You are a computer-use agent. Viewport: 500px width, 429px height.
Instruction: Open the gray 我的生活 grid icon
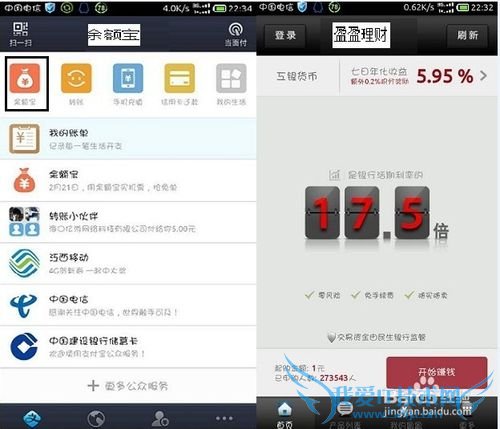(231, 79)
